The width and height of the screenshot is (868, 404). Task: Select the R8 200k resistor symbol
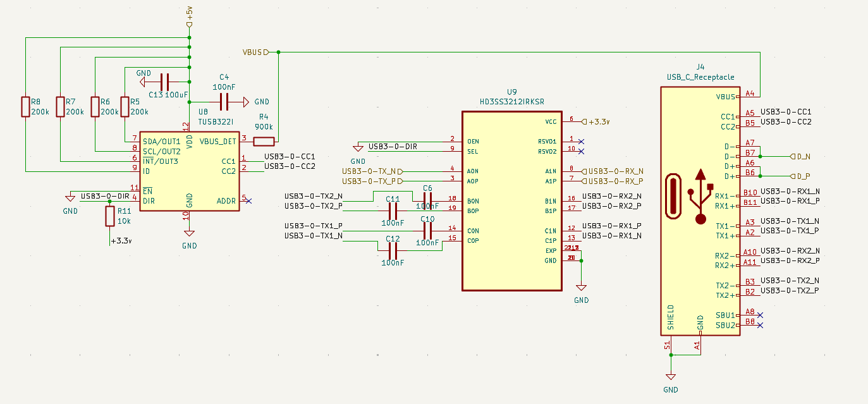[x=26, y=107]
